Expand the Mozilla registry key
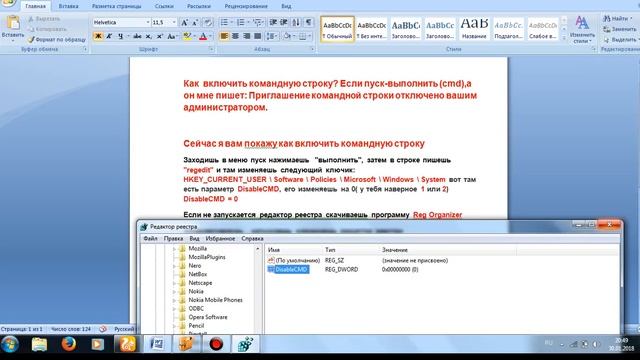Screen dimensions: 640x360 (174, 249)
